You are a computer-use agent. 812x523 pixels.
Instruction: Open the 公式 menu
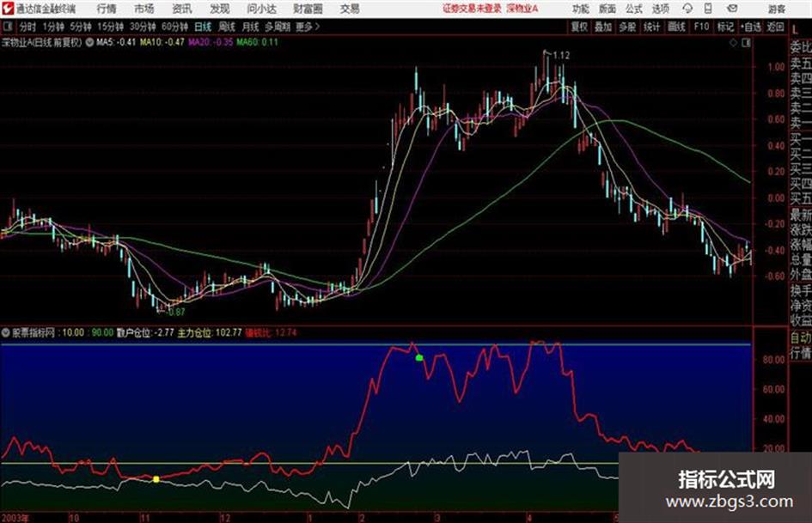pyautogui.click(x=634, y=9)
